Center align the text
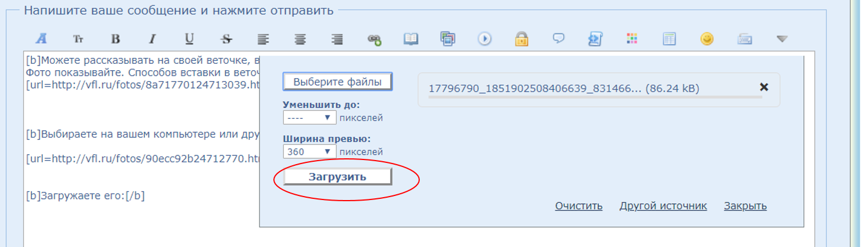Screen dimensions: 868x247 tap(300, 39)
